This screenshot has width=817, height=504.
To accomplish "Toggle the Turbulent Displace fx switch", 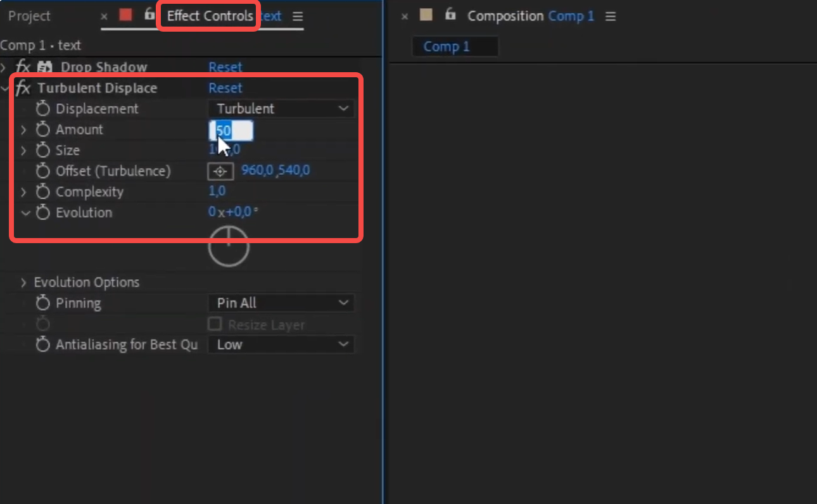I will click(x=23, y=88).
